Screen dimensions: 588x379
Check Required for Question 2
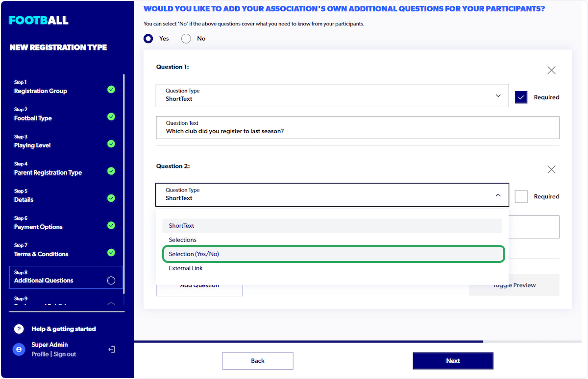[x=521, y=196]
